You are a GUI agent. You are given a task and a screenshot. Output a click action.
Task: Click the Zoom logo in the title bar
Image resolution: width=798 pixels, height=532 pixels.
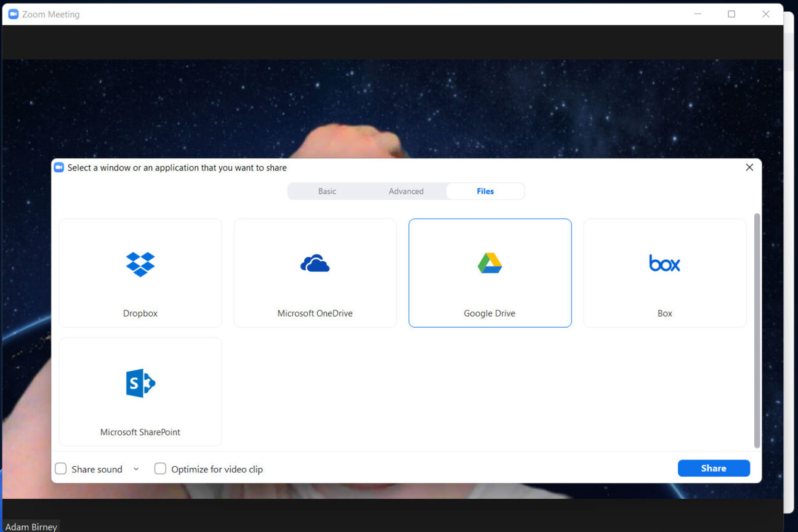point(13,14)
